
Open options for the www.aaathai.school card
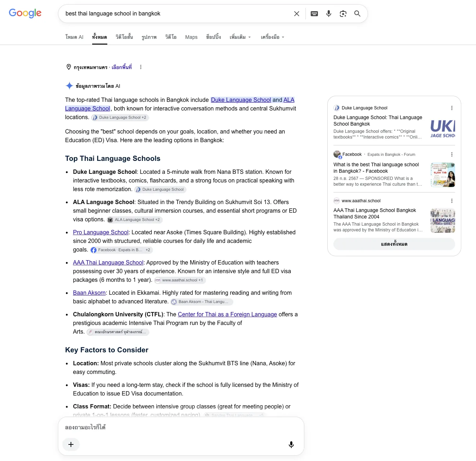pyautogui.click(x=452, y=201)
